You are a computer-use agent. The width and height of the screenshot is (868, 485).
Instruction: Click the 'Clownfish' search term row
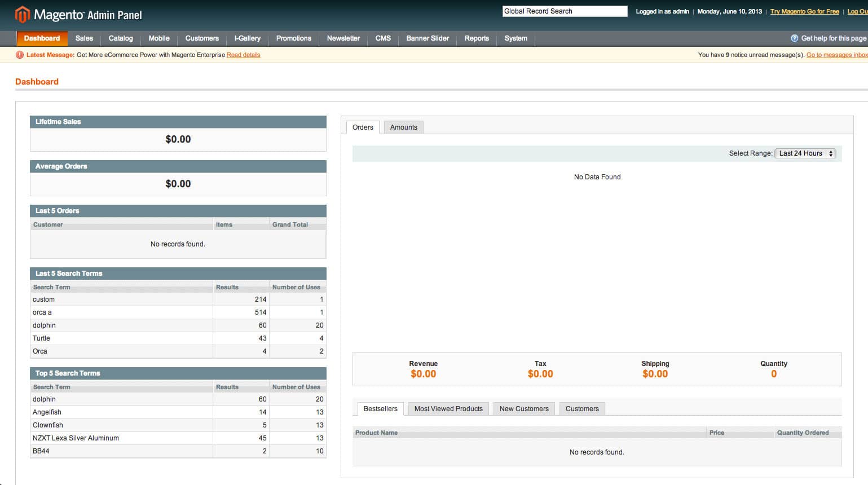(x=178, y=425)
